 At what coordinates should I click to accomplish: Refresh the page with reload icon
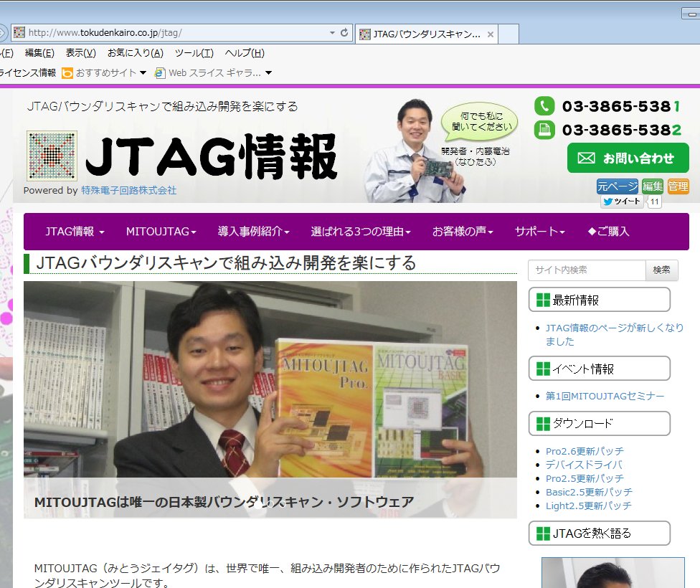click(344, 33)
